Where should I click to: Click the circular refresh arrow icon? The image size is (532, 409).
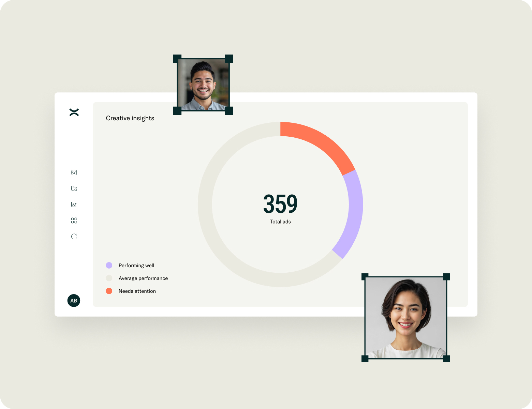pos(74,237)
